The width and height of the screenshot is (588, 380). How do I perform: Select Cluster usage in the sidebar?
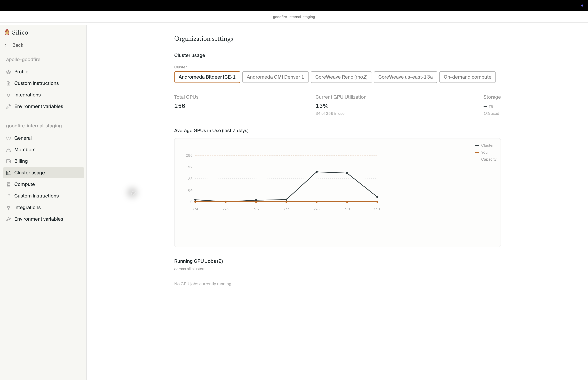click(43, 173)
